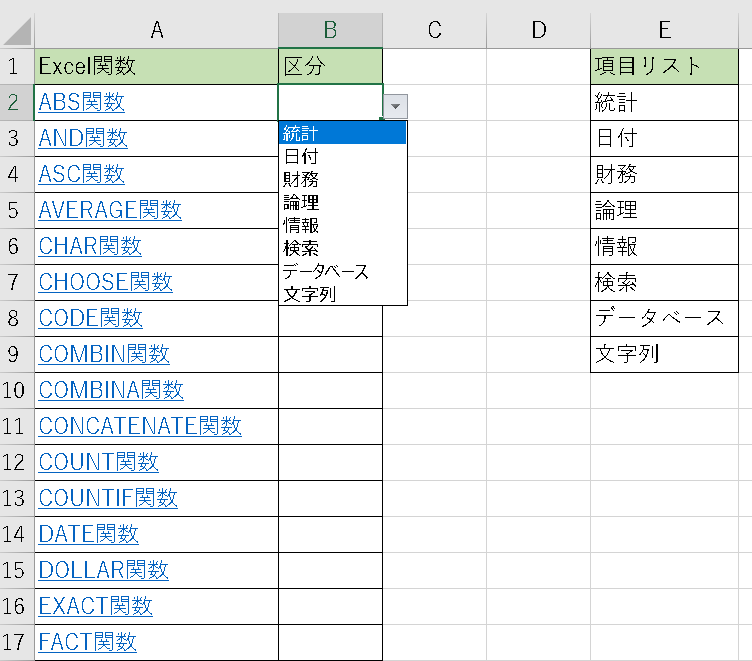The height and width of the screenshot is (661, 752).
Task: Select the column B header
Action: click(x=330, y=30)
